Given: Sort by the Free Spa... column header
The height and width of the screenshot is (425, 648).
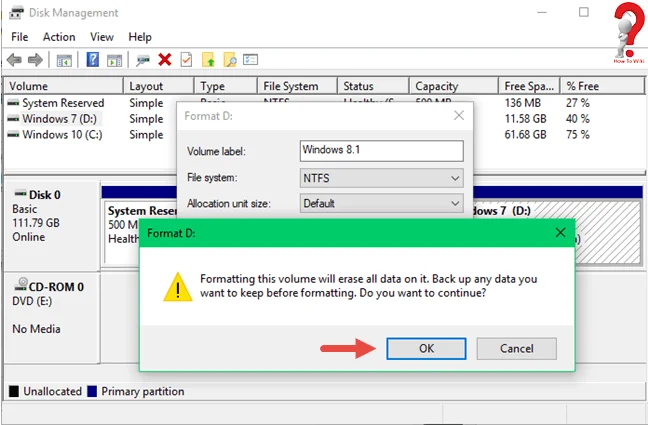Looking at the screenshot, I should tap(529, 86).
